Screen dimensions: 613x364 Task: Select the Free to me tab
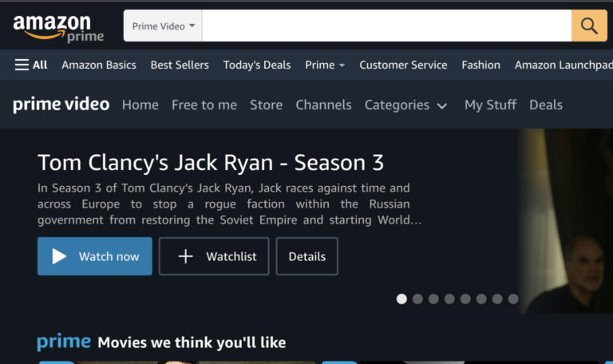coord(204,105)
